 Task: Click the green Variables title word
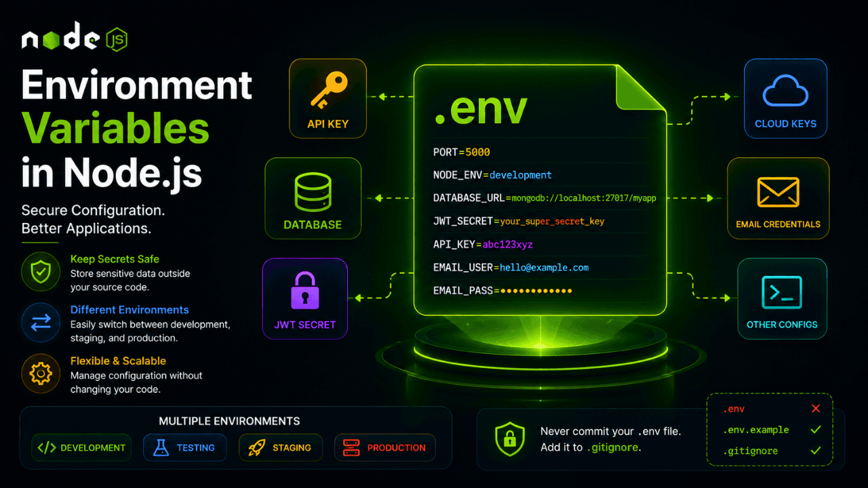pyautogui.click(x=115, y=129)
